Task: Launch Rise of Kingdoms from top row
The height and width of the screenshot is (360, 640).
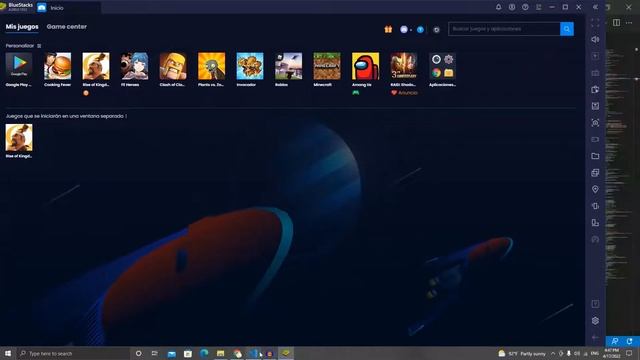Action: [96, 66]
